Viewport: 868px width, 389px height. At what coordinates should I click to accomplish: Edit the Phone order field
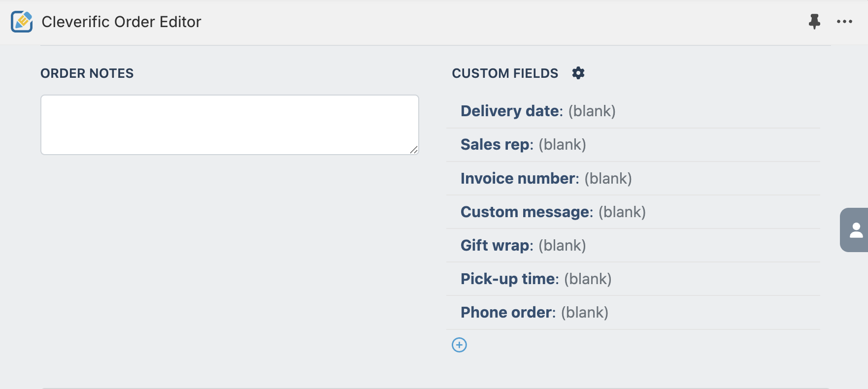[633, 312]
